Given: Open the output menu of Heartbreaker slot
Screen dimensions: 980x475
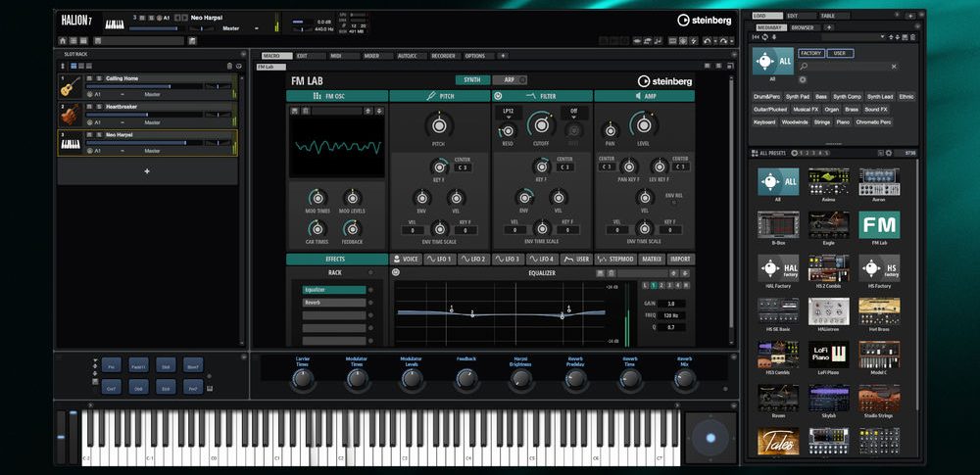Looking at the screenshot, I should point(152,122).
